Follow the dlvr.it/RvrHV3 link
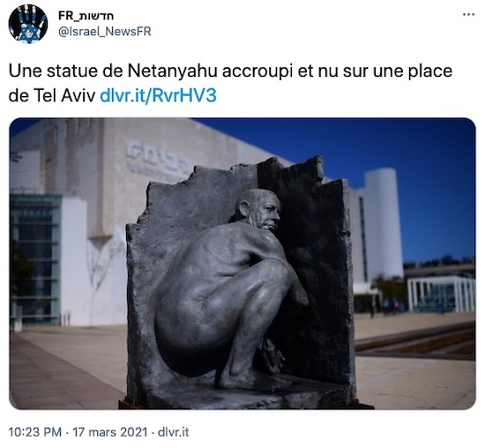This screenshot has height=448, width=485. coord(158,95)
